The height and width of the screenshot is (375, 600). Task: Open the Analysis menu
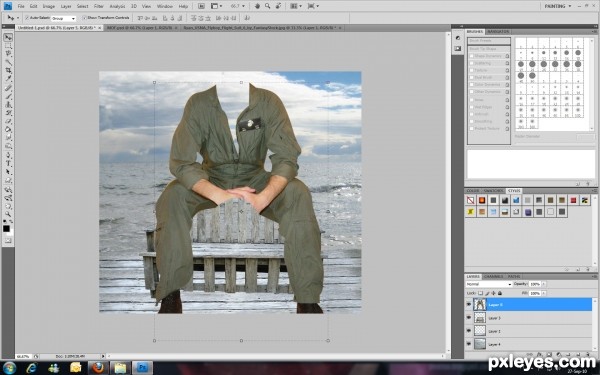[x=117, y=7]
